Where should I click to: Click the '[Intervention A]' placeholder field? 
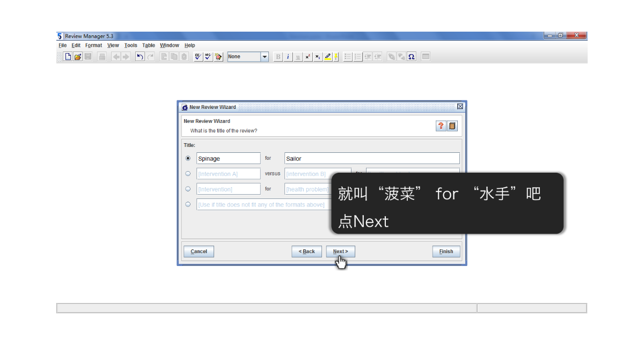tap(229, 174)
